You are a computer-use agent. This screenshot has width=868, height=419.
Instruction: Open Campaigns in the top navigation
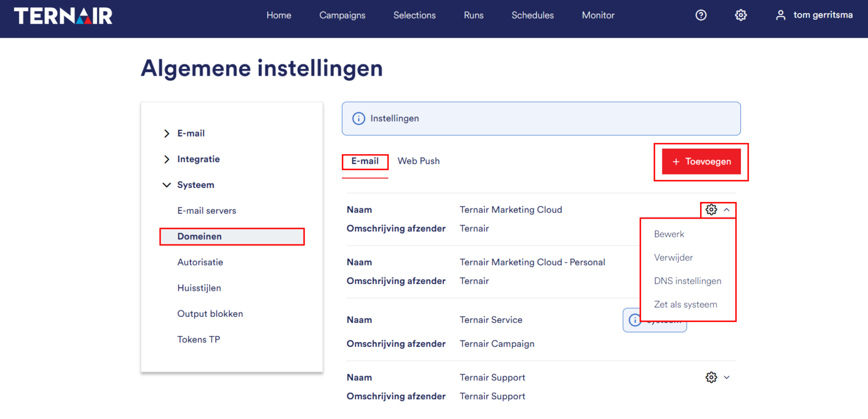(x=342, y=15)
